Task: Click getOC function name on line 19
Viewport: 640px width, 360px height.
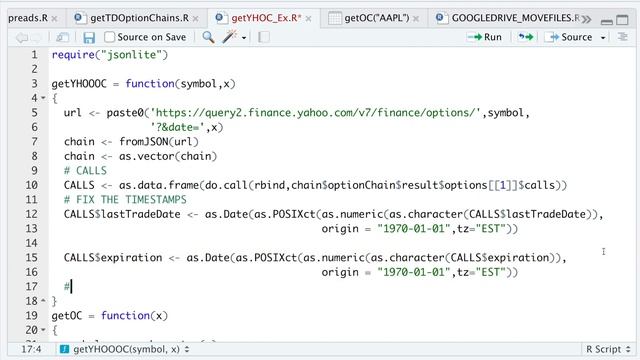Action: (x=67, y=316)
